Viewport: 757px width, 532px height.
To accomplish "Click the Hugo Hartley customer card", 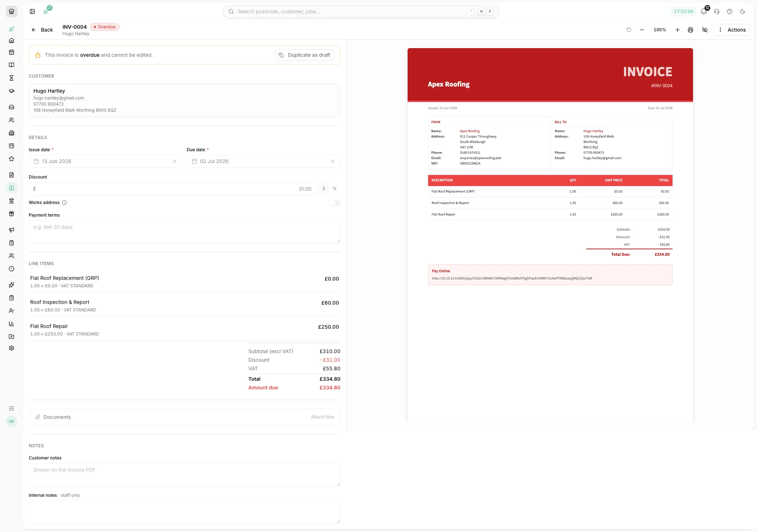I will tap(184, 100).
